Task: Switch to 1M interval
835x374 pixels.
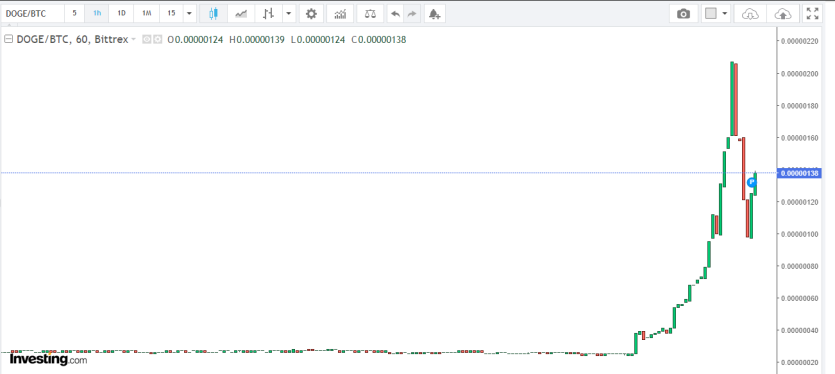Action: click(x=146, y=14)
